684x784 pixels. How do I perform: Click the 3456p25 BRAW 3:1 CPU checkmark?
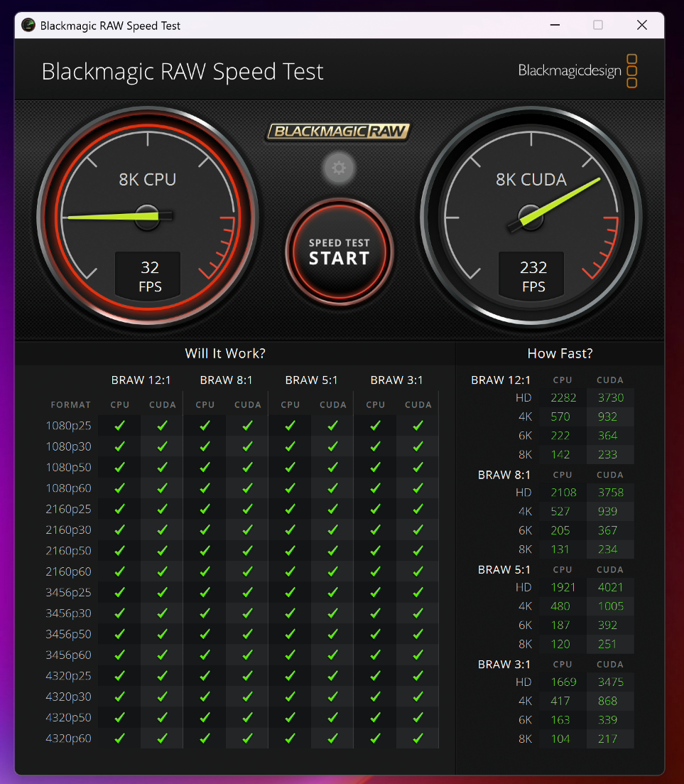point(376,593)
